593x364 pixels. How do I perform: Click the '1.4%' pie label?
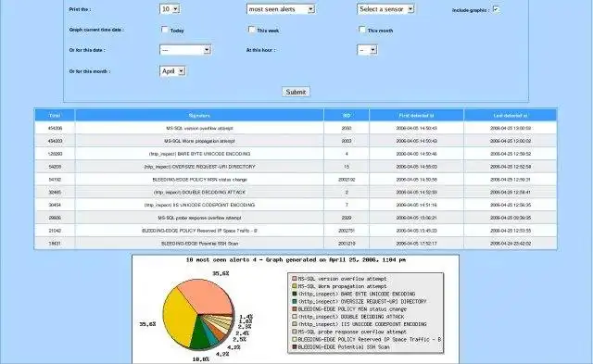(246, 317)
